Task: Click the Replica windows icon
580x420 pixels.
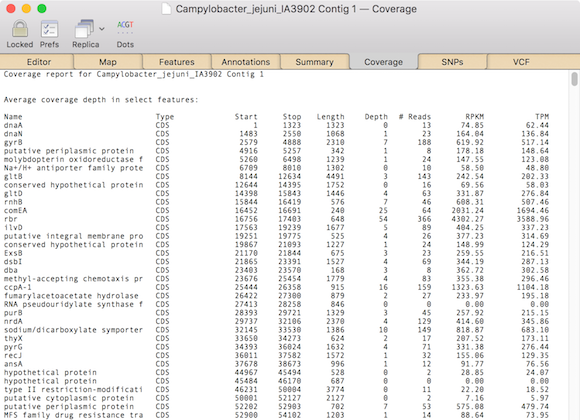Action: (84, 29)
